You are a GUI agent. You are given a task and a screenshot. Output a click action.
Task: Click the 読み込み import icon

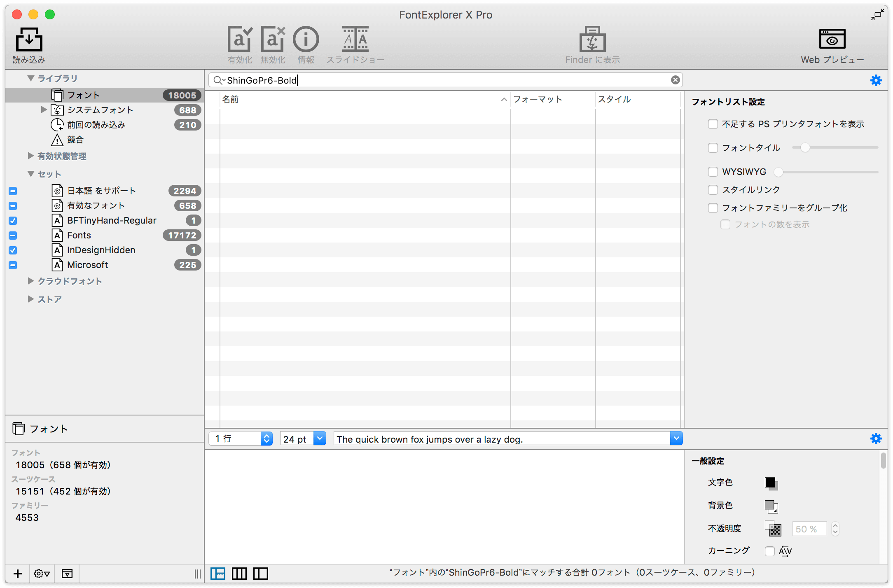point(29,40)
